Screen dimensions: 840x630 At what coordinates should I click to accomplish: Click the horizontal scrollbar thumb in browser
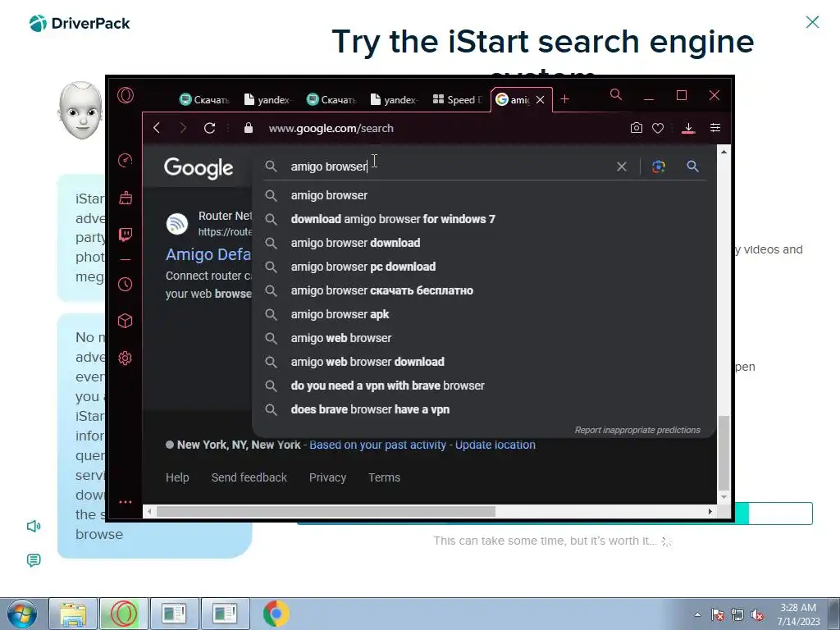tap(326, 512)
